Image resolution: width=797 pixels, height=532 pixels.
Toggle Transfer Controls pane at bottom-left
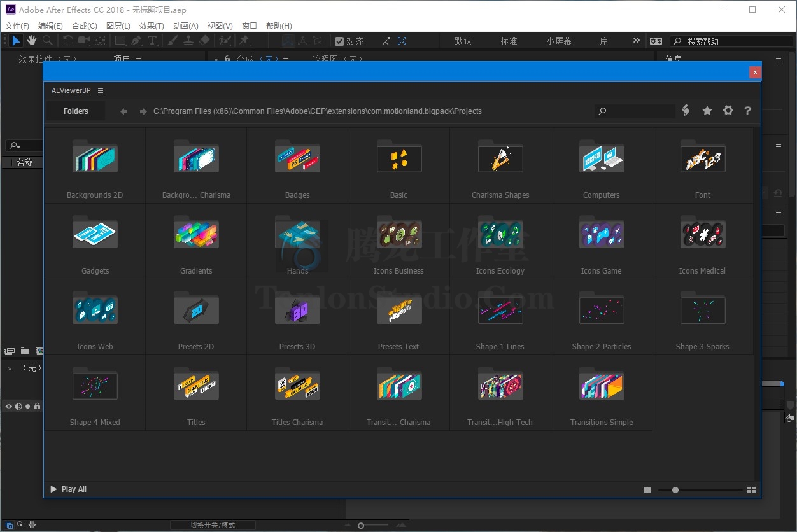(20, 525)
